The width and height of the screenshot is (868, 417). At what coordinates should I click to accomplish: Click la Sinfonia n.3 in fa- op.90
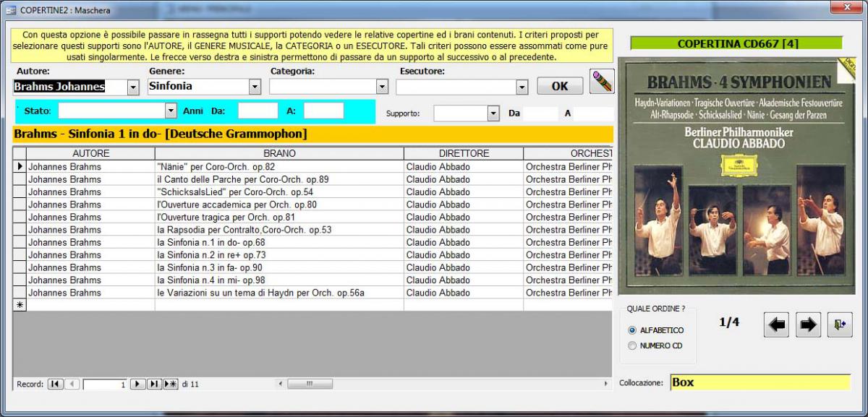click(x=279, y=267)
